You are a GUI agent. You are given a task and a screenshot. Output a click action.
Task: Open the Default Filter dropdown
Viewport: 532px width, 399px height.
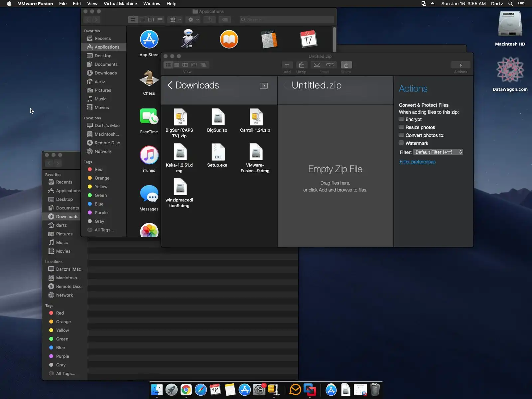tap(438, 152)
